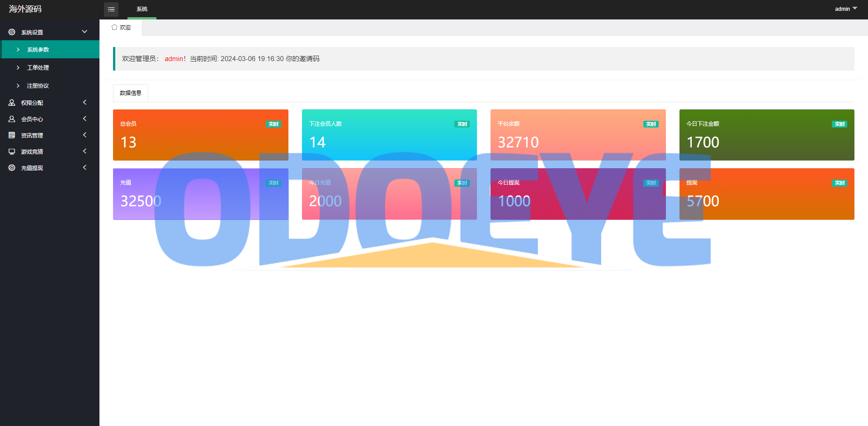Expand the 权限分配 menu arrow
868x426 pixels.
click(x=85, y=102)
